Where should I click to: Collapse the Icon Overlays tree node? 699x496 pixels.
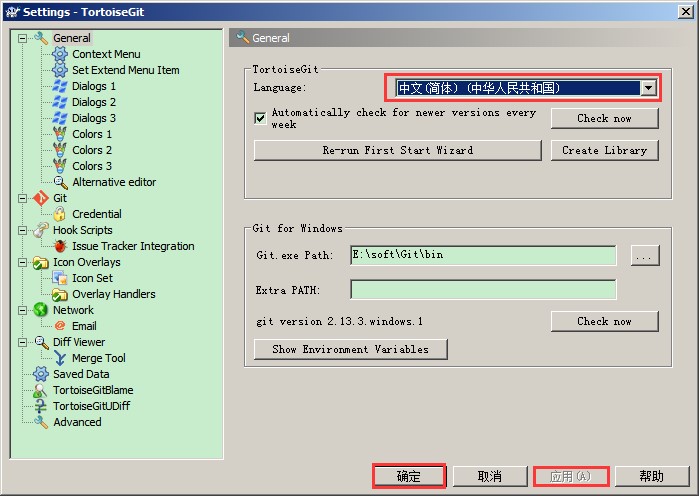pos(22,262)
